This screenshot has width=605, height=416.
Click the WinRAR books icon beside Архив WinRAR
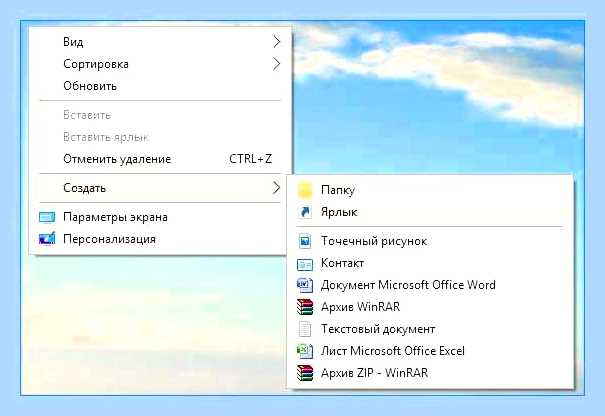pyautogui.click(x=305, y=307)
